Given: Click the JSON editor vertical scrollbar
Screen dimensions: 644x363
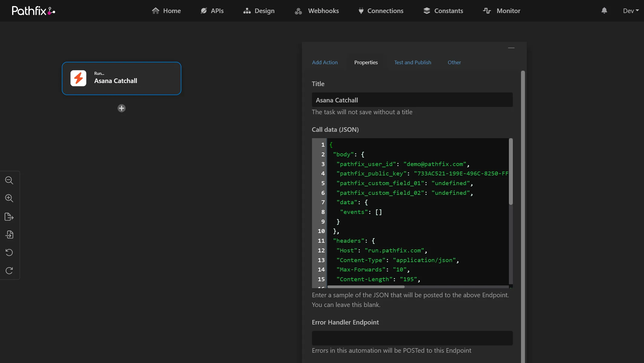Looking at the screenshot, I should [x=511, y=172].
